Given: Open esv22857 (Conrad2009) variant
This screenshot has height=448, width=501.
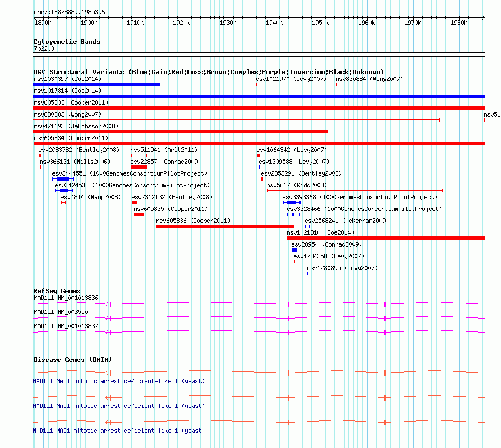Looking at the screenshot, I should coord(165,162).
